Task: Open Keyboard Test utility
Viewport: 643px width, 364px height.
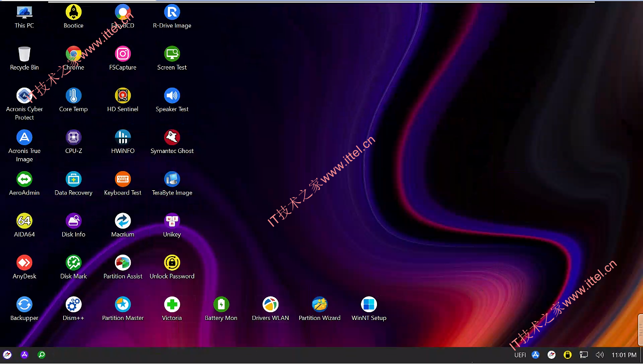Action: [x=123, y=184]
